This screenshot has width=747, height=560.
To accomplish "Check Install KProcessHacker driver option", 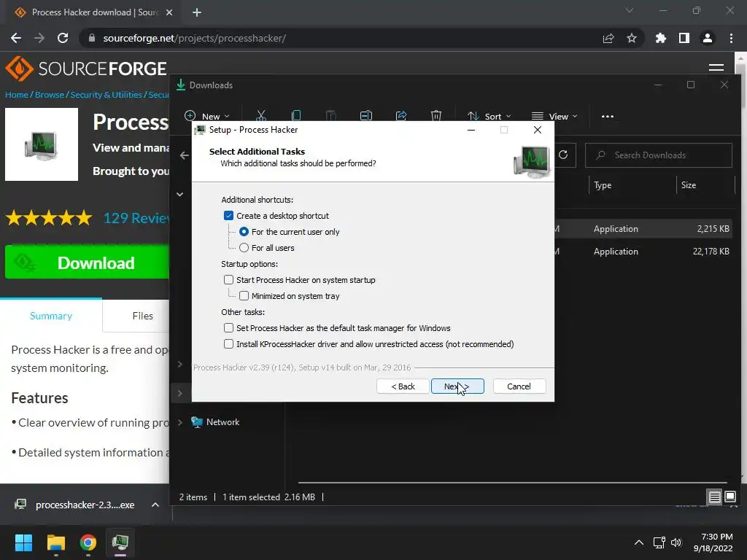I will point(228,344).
